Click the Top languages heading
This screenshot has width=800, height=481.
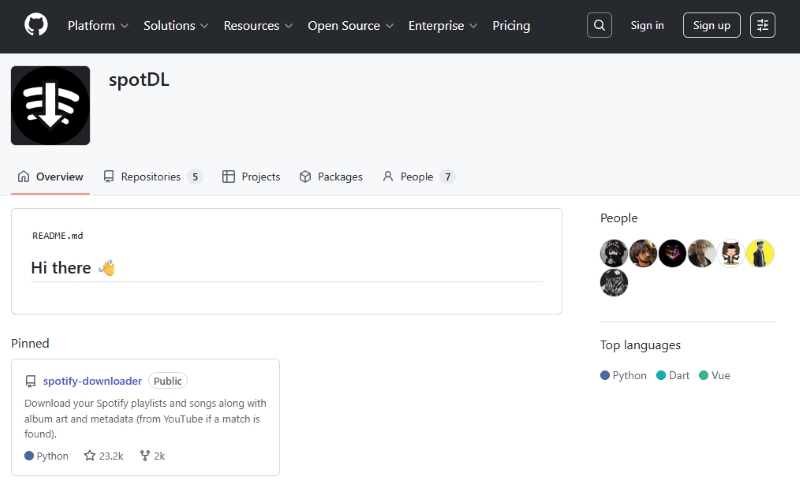point(640,345)
